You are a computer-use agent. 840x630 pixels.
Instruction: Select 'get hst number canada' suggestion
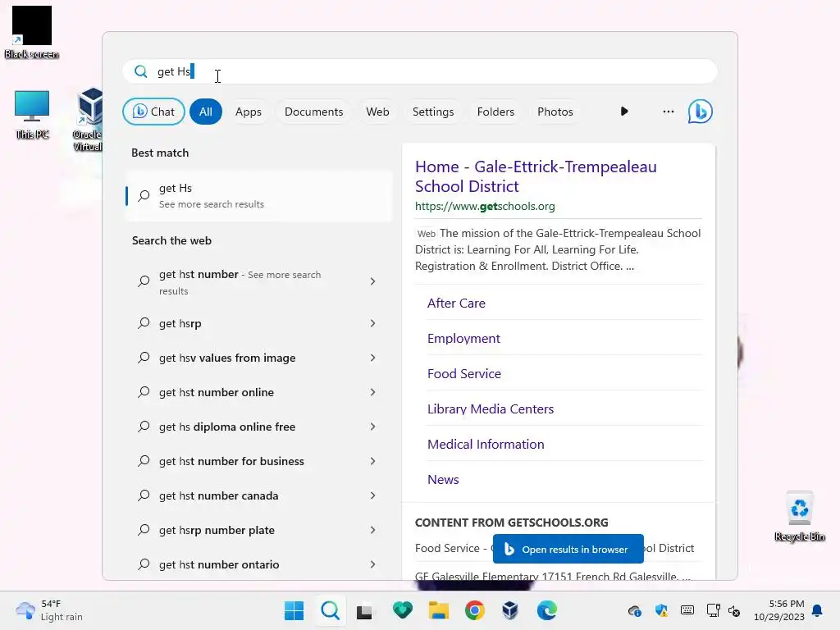(259, 495)
